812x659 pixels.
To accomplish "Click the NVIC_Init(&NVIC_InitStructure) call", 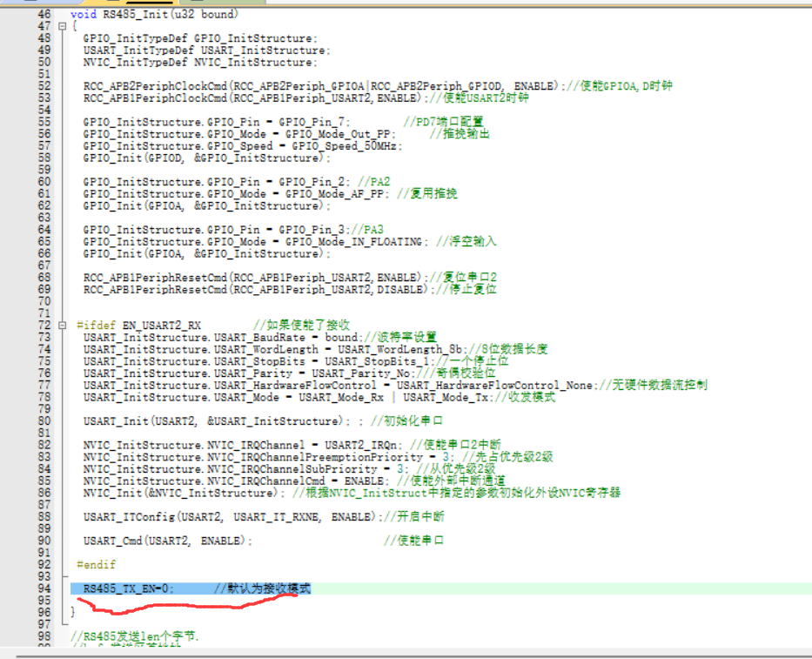I will tap(184, 493).
